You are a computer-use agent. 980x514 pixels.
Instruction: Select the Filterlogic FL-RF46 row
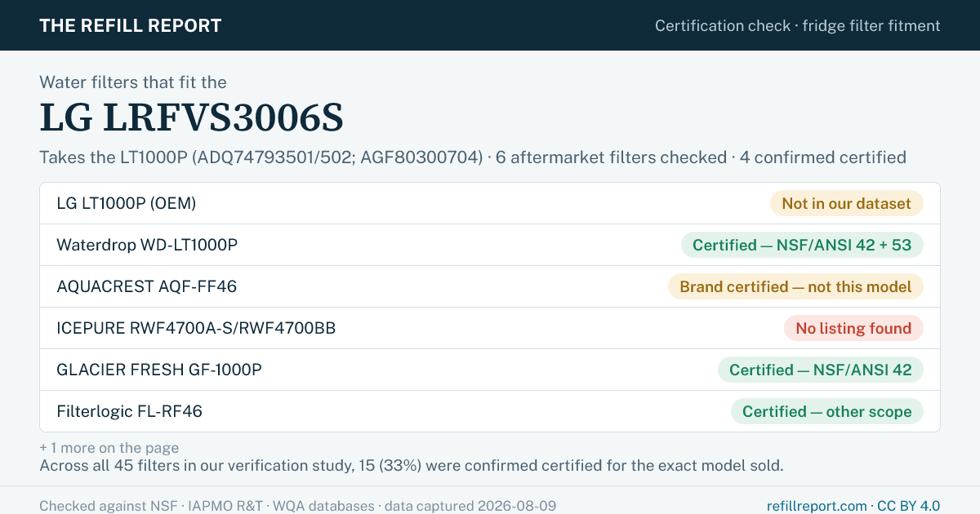coord(490,411)
